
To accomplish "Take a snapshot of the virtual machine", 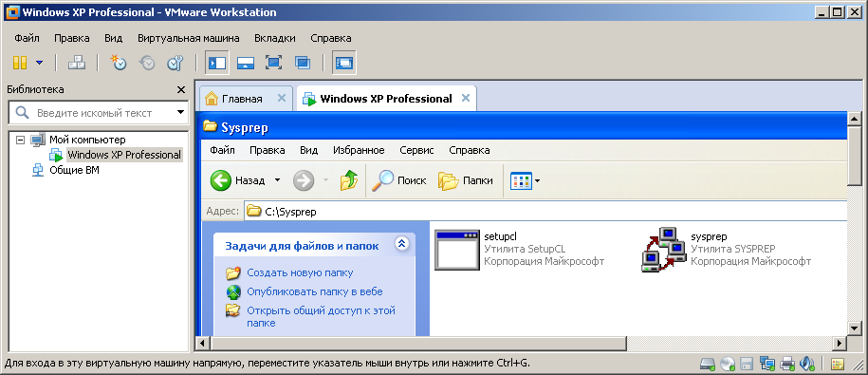I will click(x=119, y=63).
